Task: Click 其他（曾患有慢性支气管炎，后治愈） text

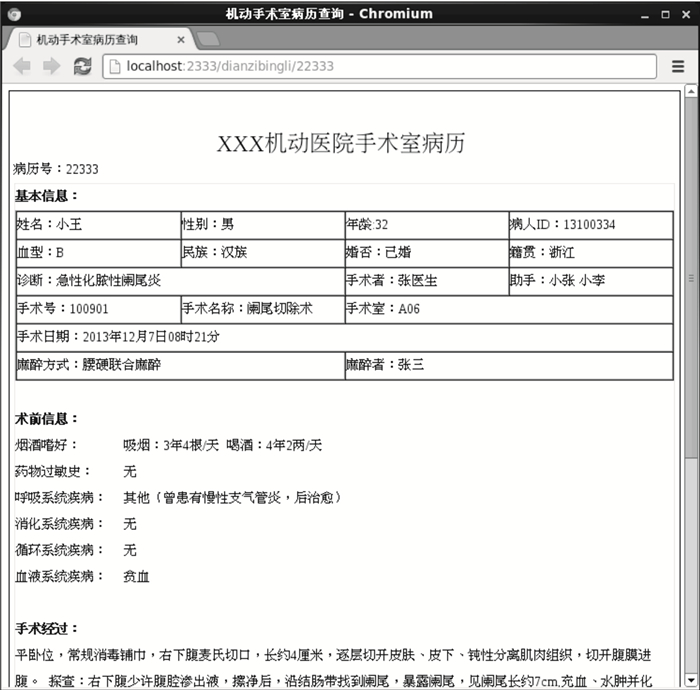Action: pos(232,497)
